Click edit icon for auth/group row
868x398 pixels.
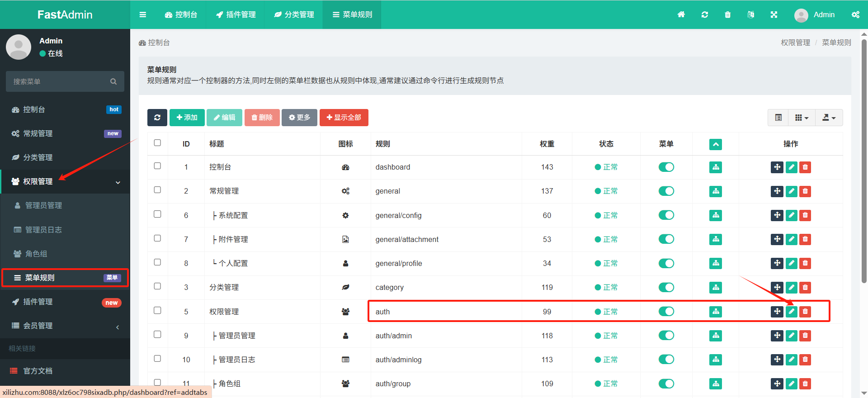[x=792, y=384]
